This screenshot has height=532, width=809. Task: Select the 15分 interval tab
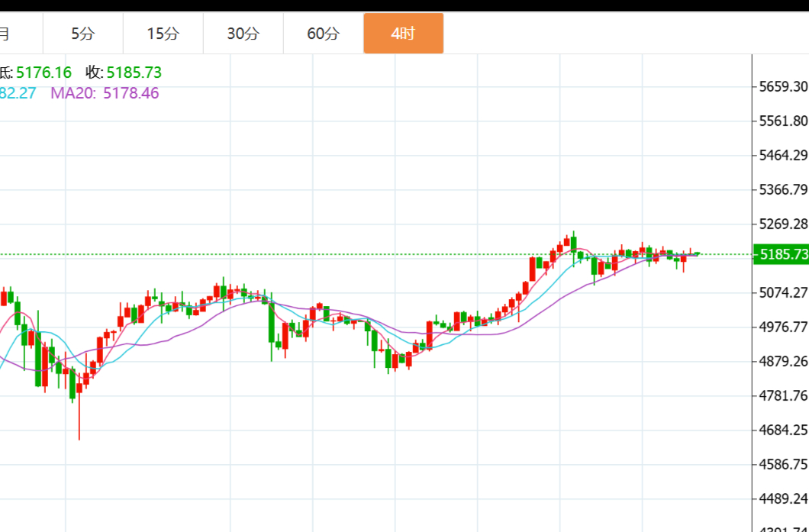(x=163, y=34)
